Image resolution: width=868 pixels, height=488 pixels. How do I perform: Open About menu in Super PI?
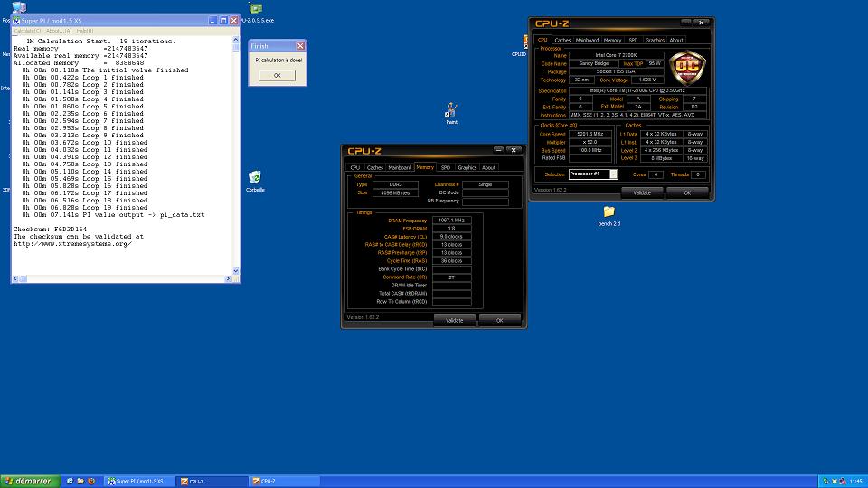[59, 31]
